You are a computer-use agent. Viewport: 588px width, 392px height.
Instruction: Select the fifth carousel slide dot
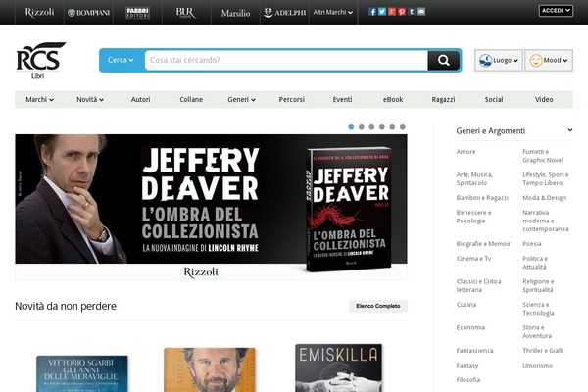tap(392, 127)
